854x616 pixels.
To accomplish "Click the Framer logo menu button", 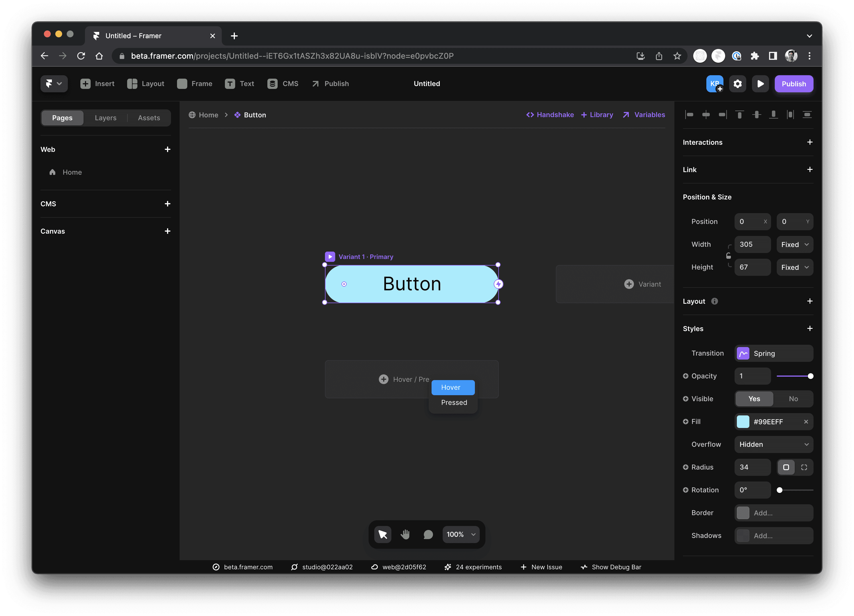I will (54, 83).
